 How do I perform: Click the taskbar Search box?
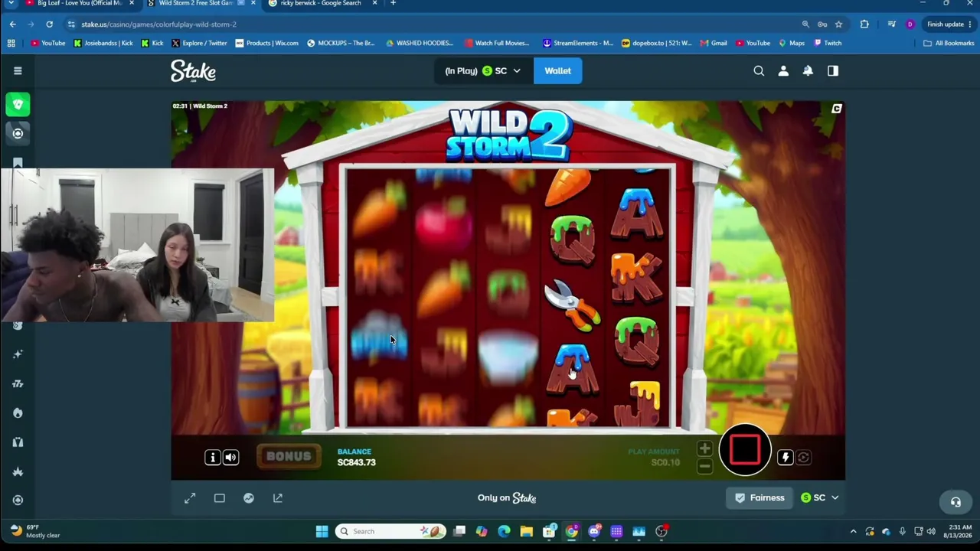(x=390, y=531)
